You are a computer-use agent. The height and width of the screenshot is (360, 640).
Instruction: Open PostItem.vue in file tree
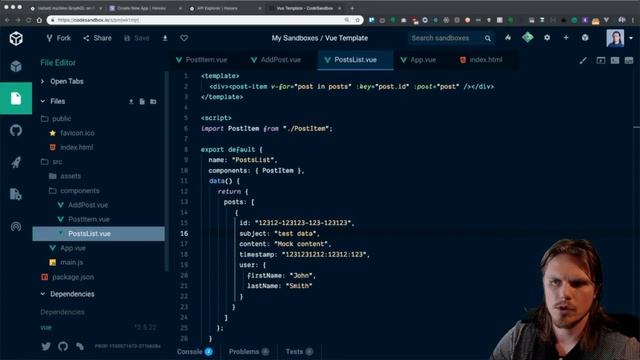coord(89,219)
